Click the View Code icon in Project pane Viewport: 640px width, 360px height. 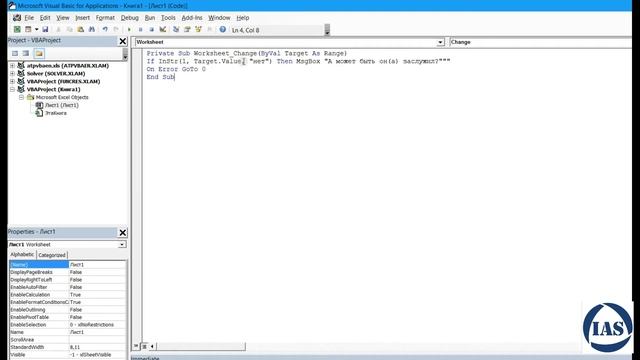(x=15, y=53)
